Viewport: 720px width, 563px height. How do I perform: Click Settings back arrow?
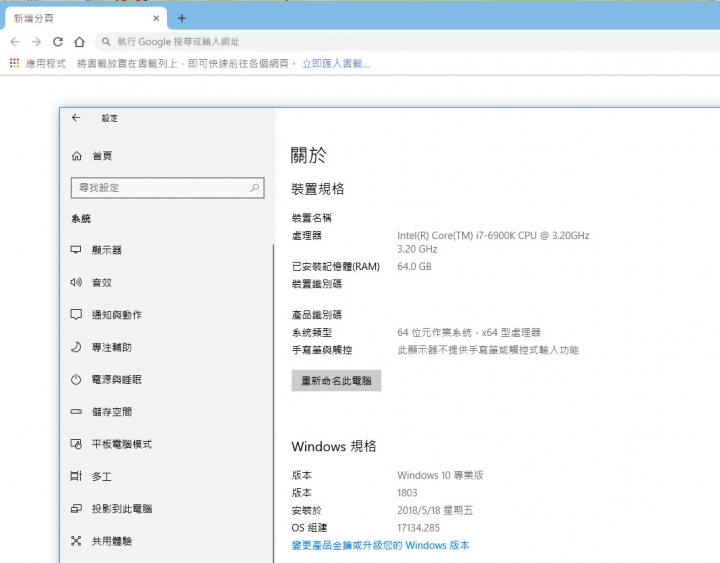(76, 118)
